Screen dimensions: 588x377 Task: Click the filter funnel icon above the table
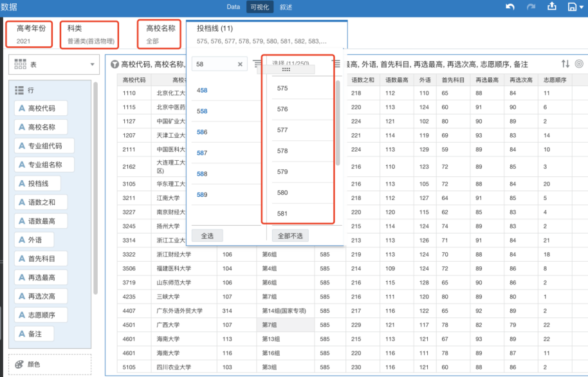coord(115,64)
